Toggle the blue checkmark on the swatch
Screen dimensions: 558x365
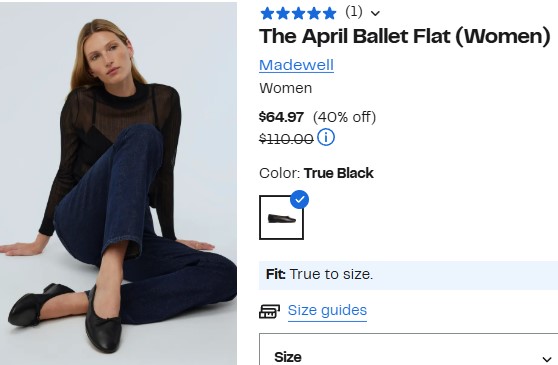(x=300, y=200)
